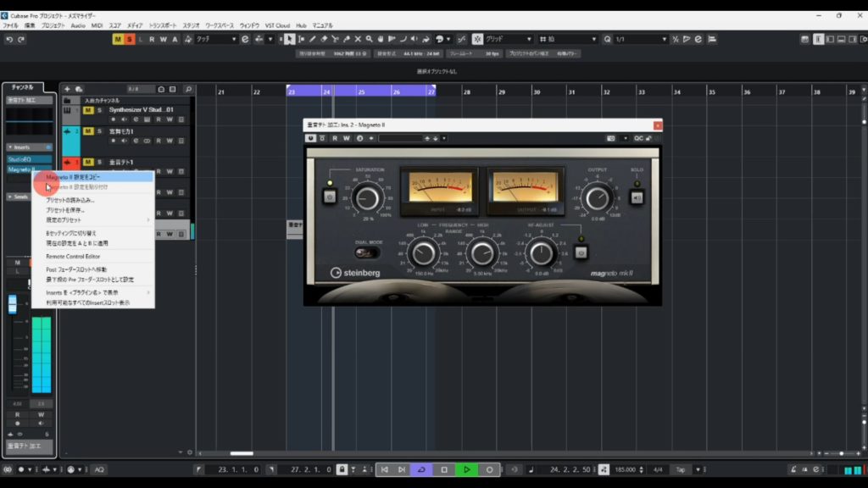This screenshot has width=868, height=488.
Task: Click the Add Track plus icon
Action: 68,89
